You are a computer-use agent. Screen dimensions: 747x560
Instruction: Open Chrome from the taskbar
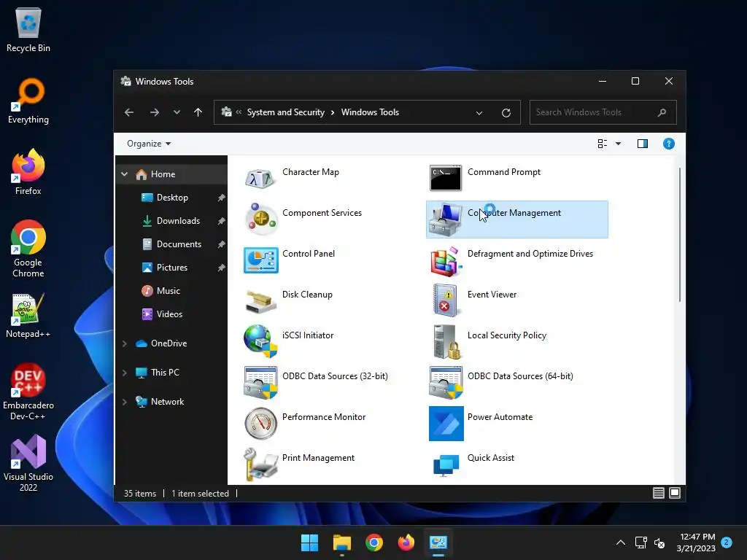point(374,542)
